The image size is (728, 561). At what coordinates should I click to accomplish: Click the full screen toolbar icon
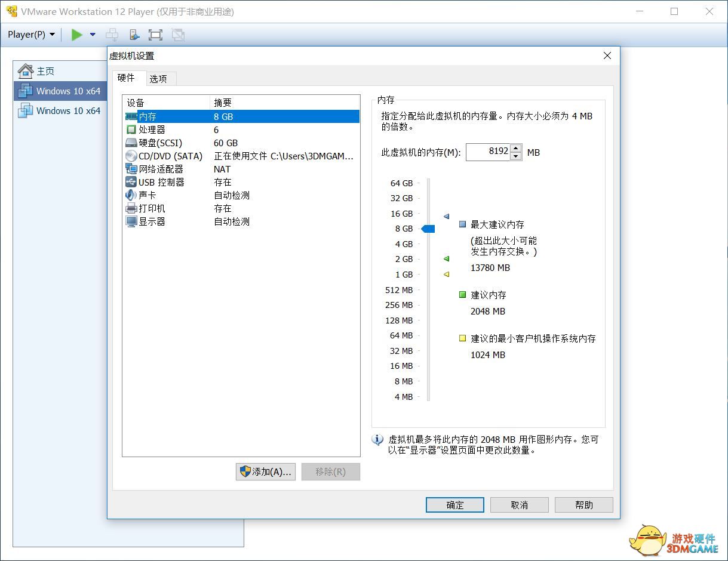click(x=155, y=35)
